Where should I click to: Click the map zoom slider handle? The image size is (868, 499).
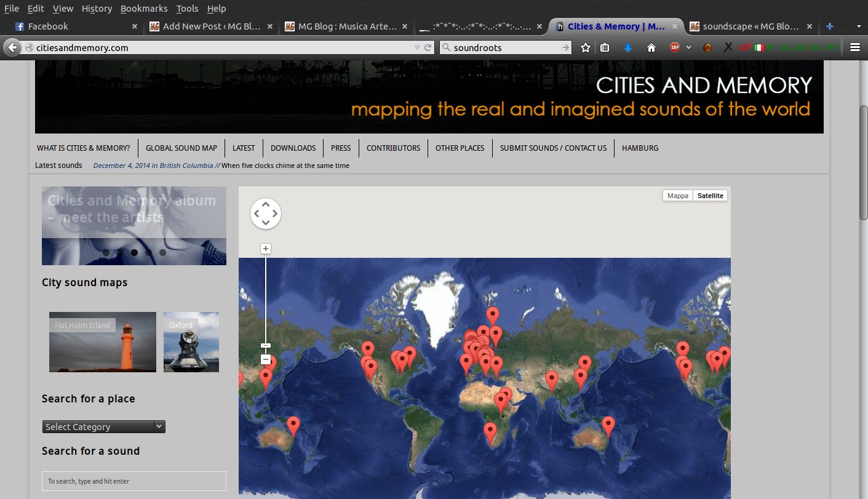click(266, 346)
